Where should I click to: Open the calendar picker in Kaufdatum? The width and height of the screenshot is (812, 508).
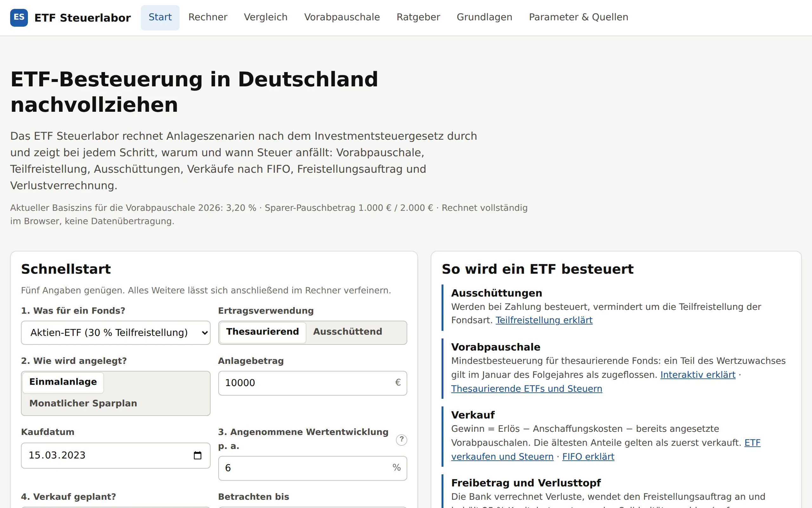point(197,455)
